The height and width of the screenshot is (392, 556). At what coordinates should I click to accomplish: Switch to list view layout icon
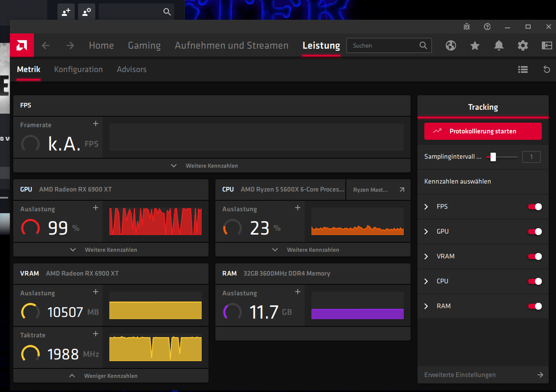(523, 69)
